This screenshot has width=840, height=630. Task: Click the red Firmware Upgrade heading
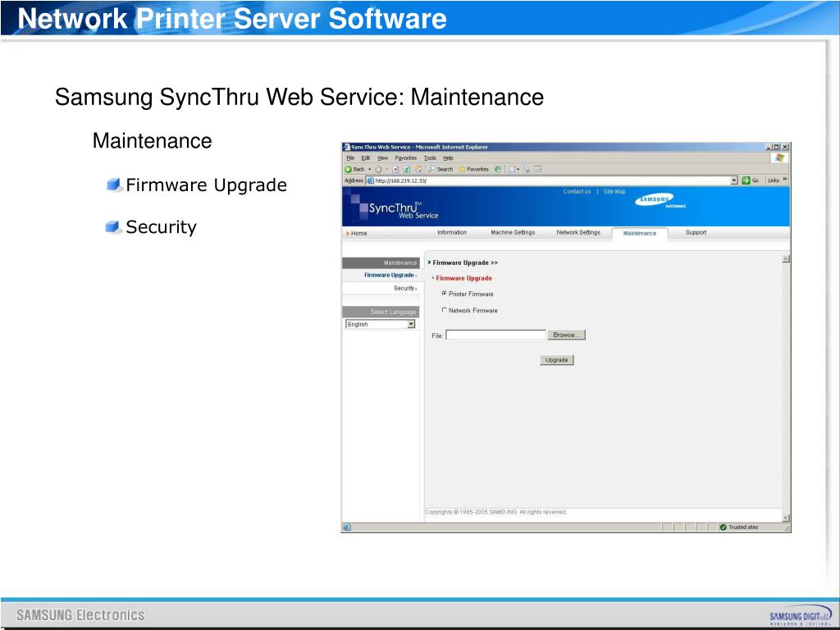click(463, 278)
